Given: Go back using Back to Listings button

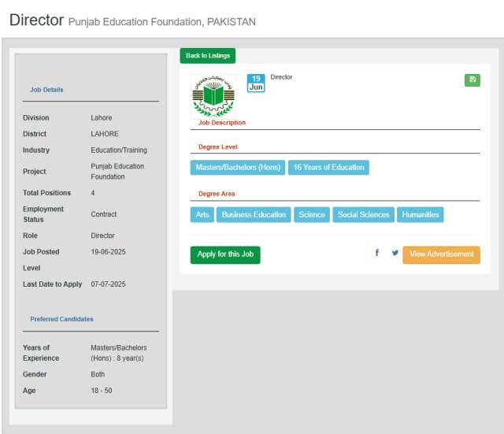Looking at the screenshot, I should click(x=207, y=56).
